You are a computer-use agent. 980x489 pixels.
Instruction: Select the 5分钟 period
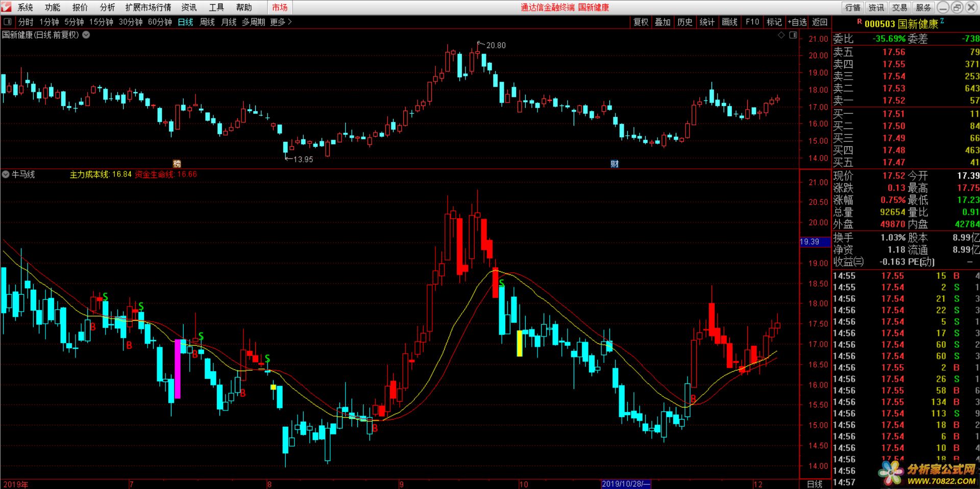pos(74,22)
